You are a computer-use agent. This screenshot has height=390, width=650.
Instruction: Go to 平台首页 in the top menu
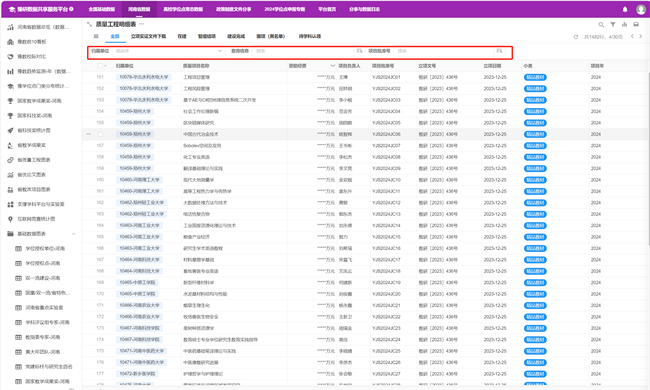[327, 9]
